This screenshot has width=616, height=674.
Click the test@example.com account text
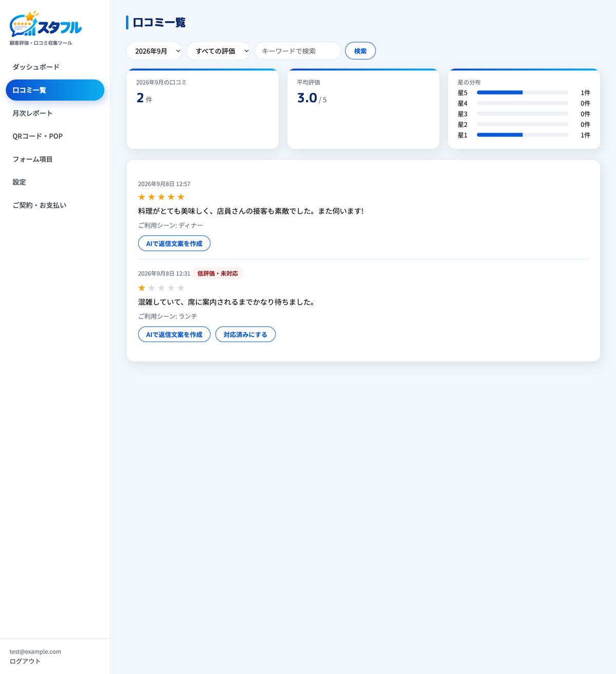point(35,651)
